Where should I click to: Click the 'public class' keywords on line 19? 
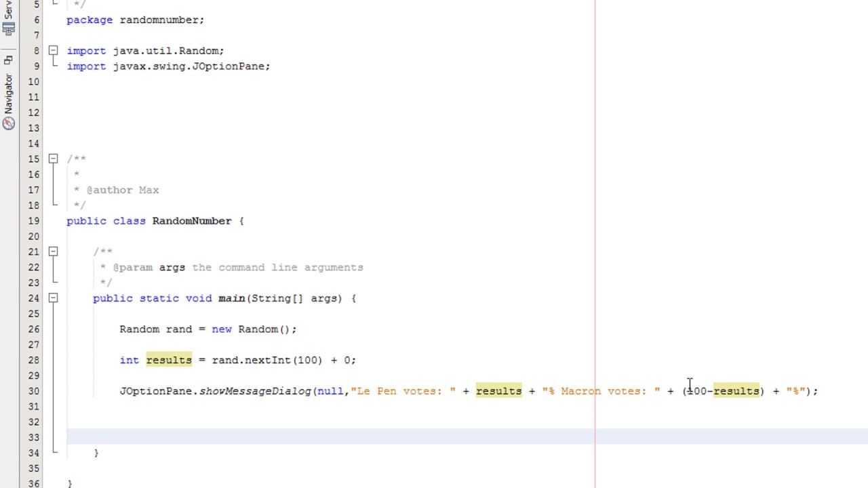tap(106, 221)
